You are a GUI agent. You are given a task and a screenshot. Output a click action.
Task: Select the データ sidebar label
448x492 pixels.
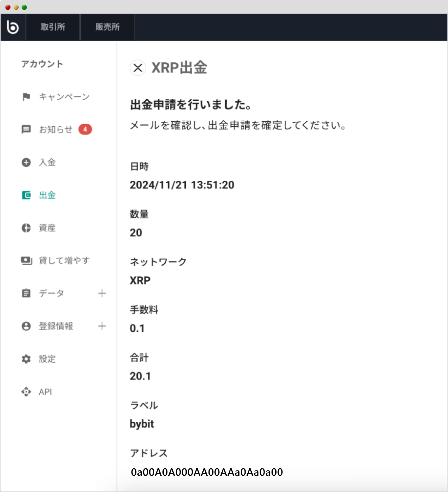(51, 293)
